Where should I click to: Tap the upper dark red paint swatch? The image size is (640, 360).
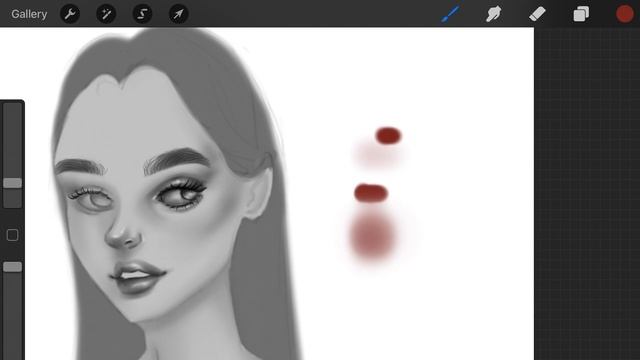[x=388, y=136]
